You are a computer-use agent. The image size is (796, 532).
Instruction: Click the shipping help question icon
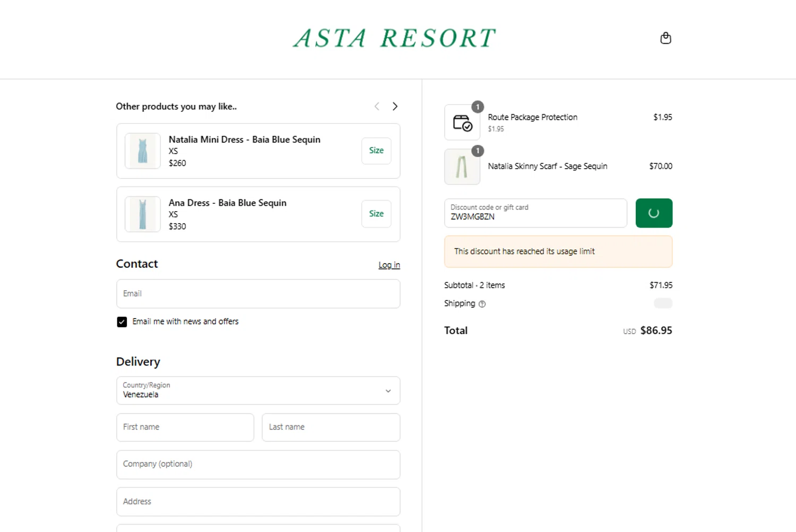482,304
